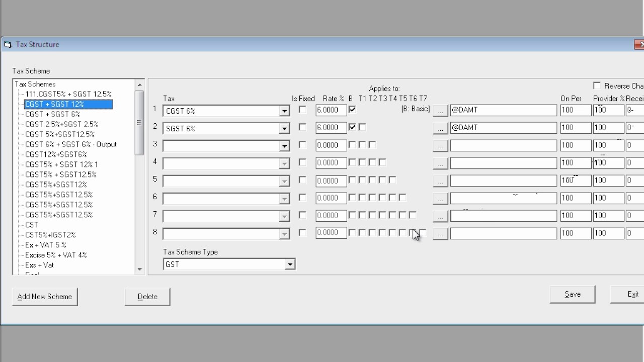This screenshot has width=644, height=362.
Task: Toggle Is Fixed checkbox in row 5
Action: (302, 180)
